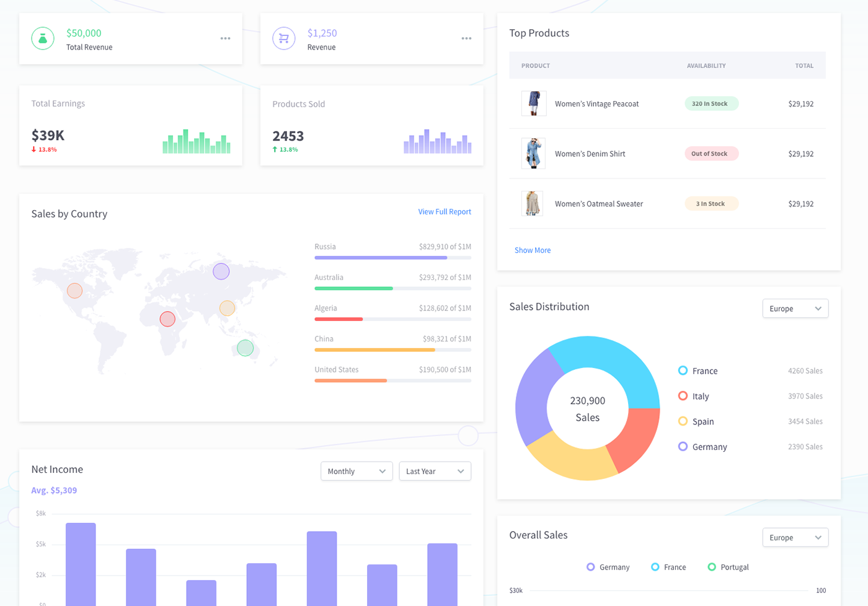The width and height of the screenshot is (868, 606).
Task: Open the Monthly dropdown in Net Income
Action: pyautogui.click(x=356, y=471)
